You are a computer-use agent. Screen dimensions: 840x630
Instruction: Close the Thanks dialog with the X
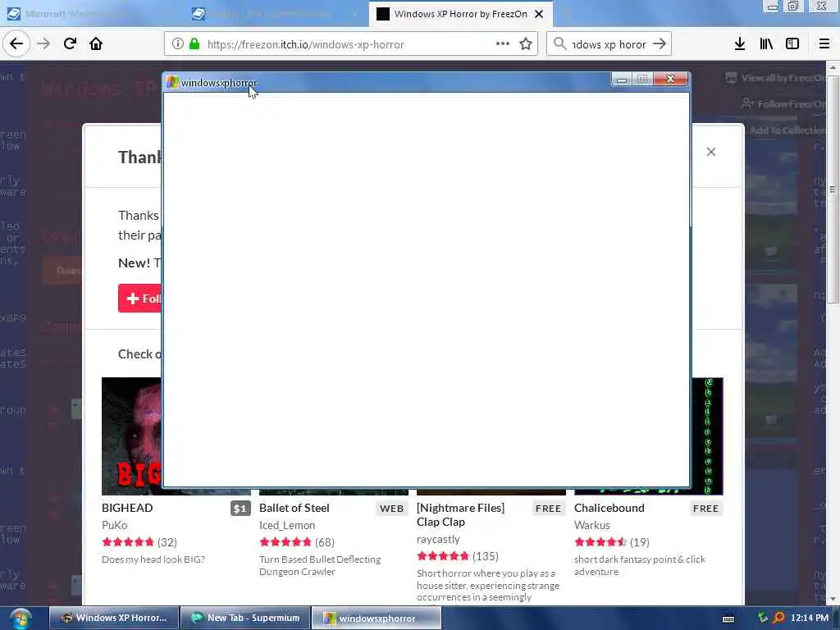(x=711, y=152)
